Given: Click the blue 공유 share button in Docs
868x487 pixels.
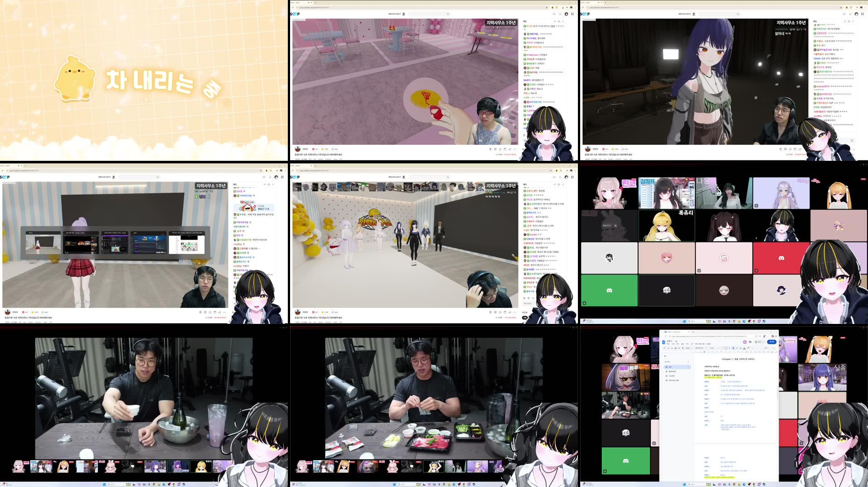Looking at the screenshot, I should 772,342.
